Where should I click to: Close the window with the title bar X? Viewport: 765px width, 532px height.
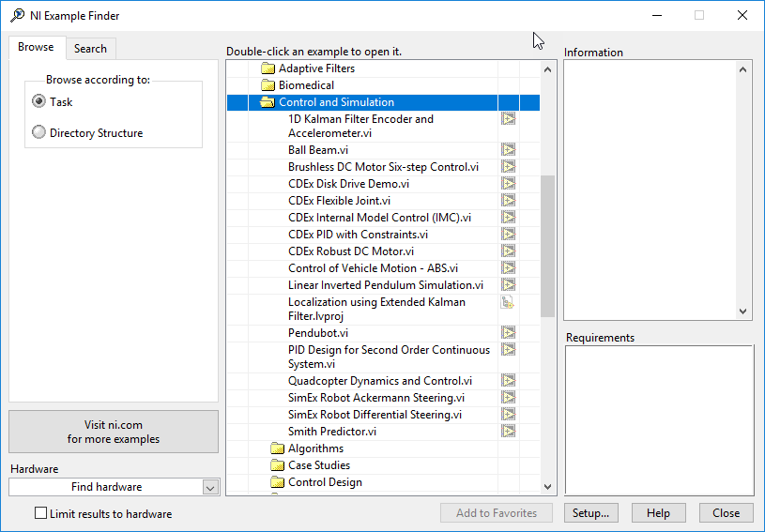[742, 16]
